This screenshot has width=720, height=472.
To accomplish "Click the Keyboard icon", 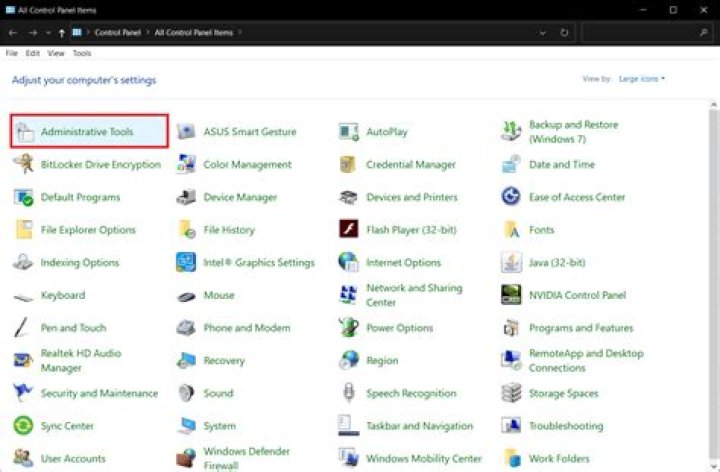I will coord(23,298).
